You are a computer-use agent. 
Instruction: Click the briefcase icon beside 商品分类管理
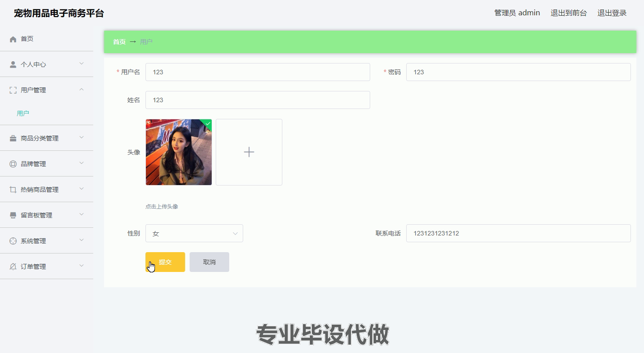[x=13, y=138]
